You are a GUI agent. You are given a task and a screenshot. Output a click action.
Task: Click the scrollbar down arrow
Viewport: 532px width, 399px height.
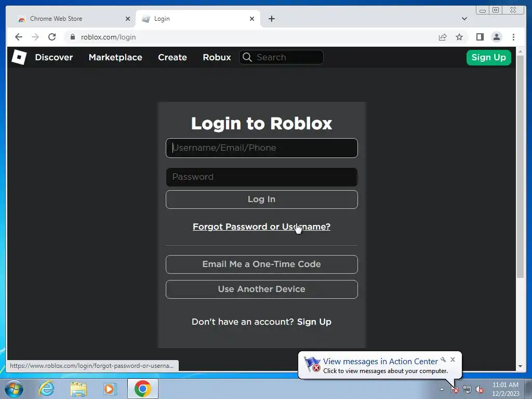[520, 366]
